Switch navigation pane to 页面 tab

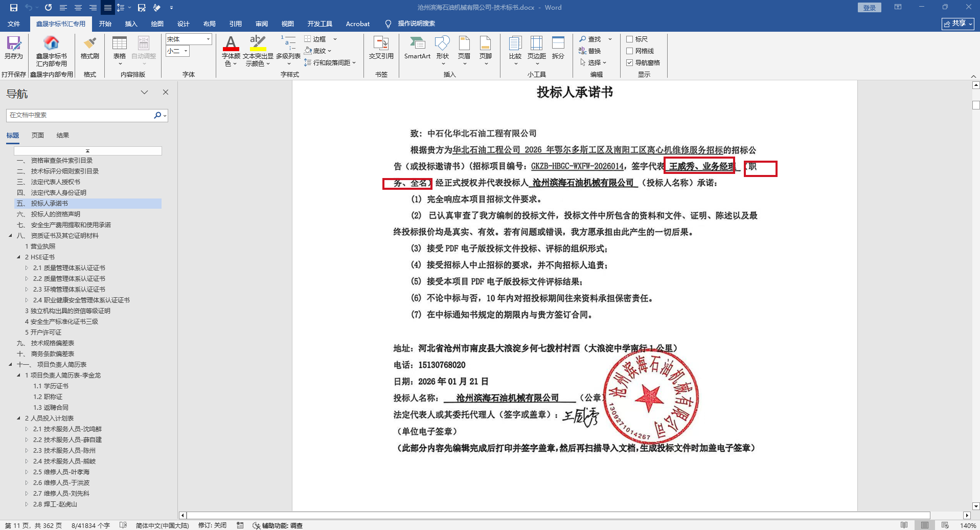38,135
